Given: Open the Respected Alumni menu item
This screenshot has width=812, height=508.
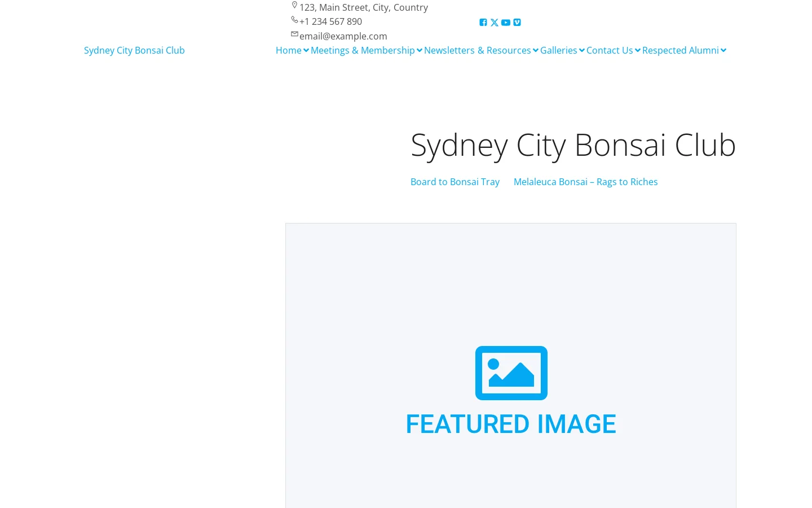Looking at the screenshot, I should [681, 50].
